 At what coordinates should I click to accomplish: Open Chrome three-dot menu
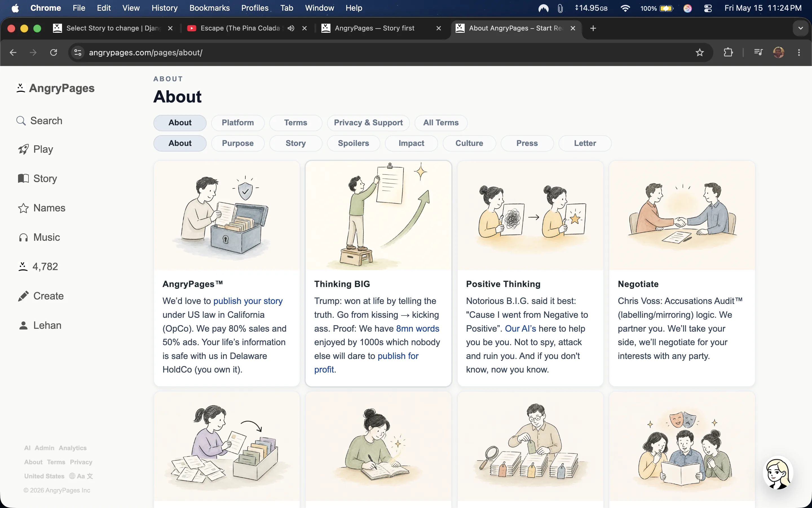click(x=799, y=52)
